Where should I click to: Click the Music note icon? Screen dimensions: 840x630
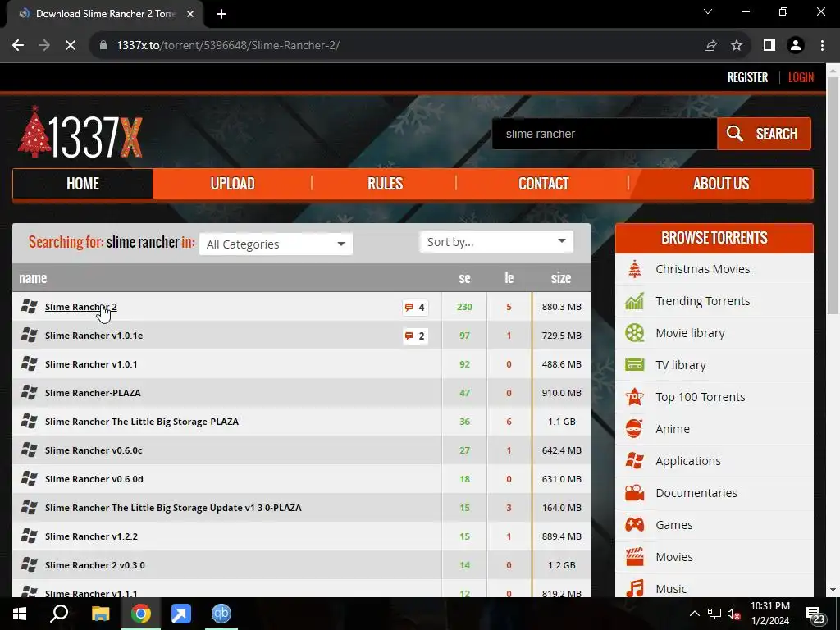(x=635, y=589)
